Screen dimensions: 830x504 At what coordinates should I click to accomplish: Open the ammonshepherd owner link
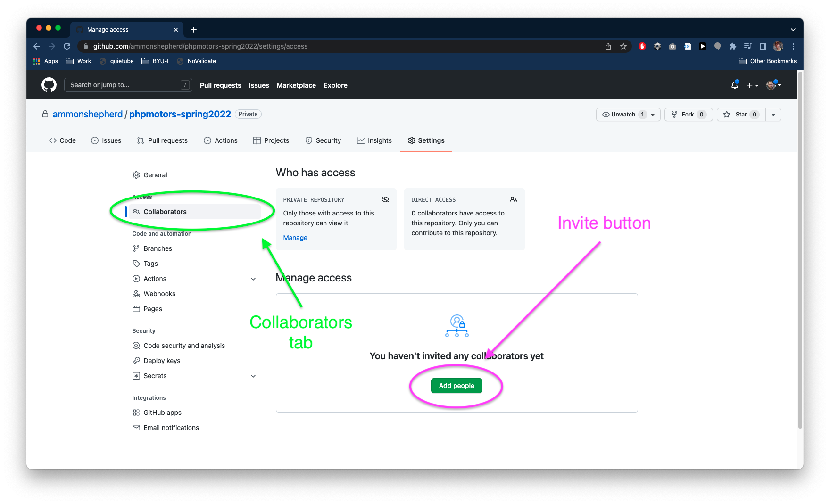click(88, 114)
